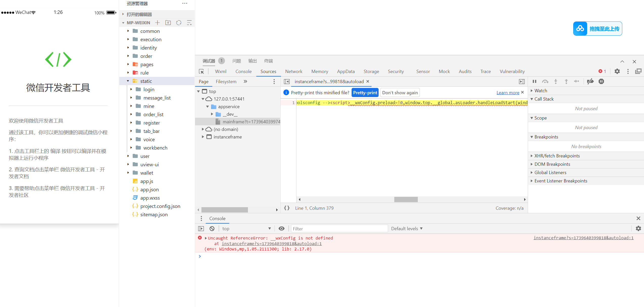
Task: Toggle pause on exceptions icon
Action: [601, 81]
